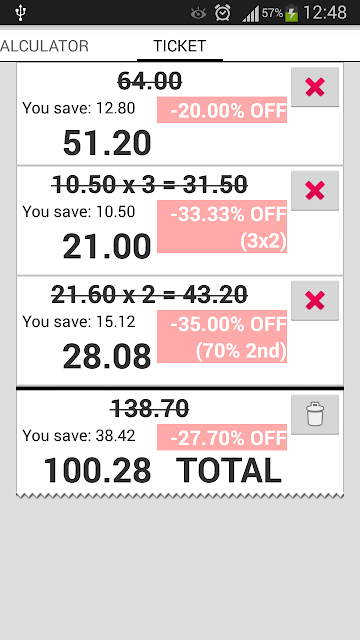The height and width of the screenshot is (640, 360).
Task: Tap the -33.33% OFF (3x2) badge
Action: click(x=222, y=226)
